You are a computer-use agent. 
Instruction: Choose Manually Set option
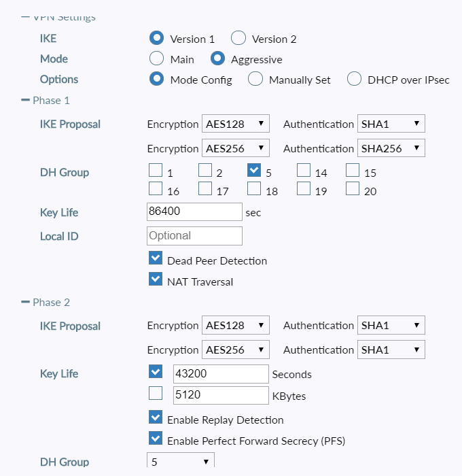pos(255,79)
